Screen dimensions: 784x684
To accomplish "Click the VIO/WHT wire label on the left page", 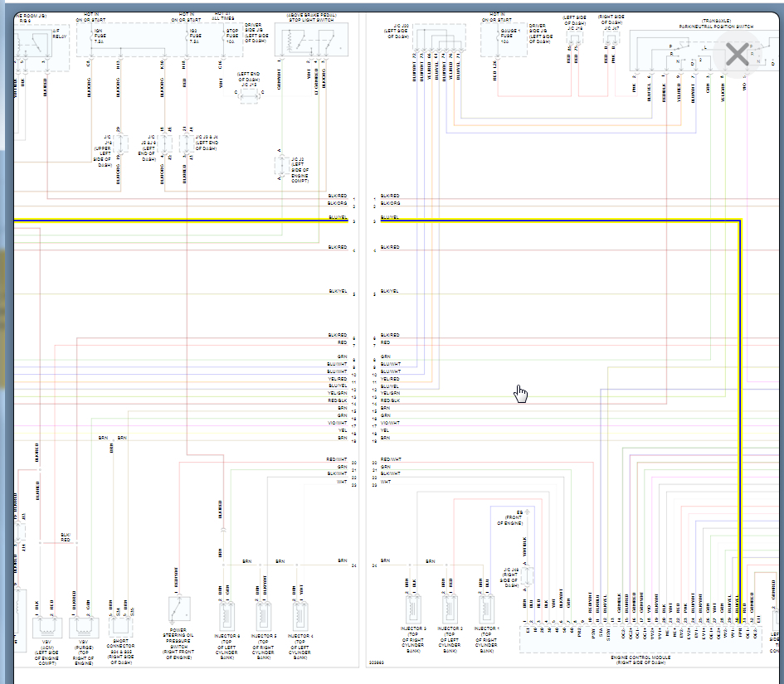I will (x=337, y=423).
